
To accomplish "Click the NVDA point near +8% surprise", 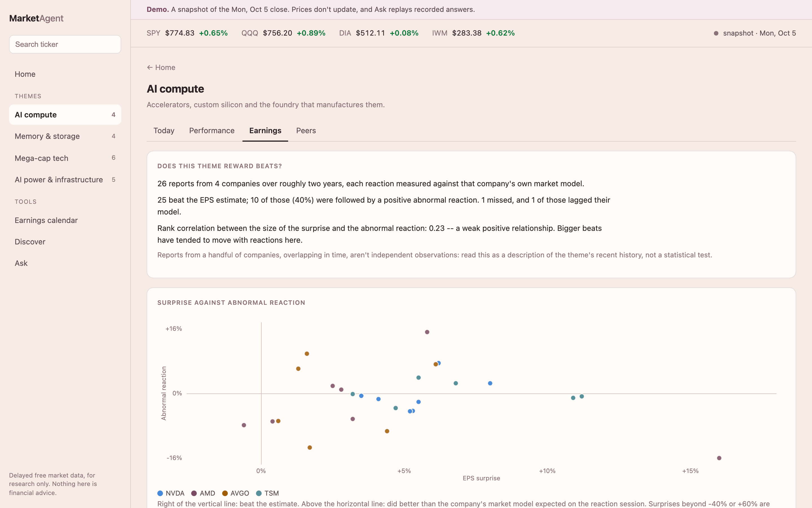I will 490,383.
